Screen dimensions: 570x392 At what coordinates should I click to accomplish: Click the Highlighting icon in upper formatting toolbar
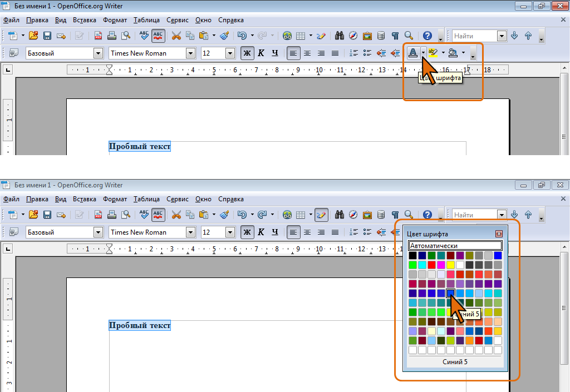point(433,53)
